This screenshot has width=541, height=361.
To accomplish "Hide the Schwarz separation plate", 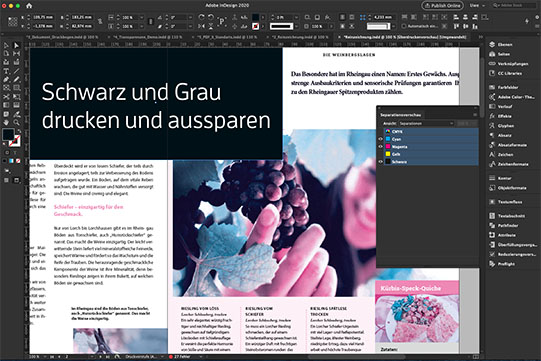I will [x=380, y=162].
